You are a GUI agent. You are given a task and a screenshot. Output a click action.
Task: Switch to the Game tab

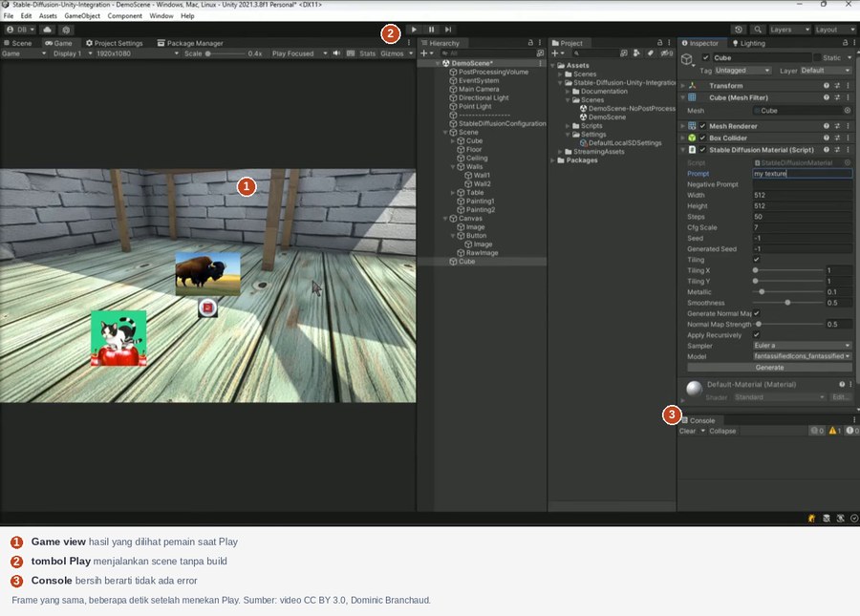point(58,43)
